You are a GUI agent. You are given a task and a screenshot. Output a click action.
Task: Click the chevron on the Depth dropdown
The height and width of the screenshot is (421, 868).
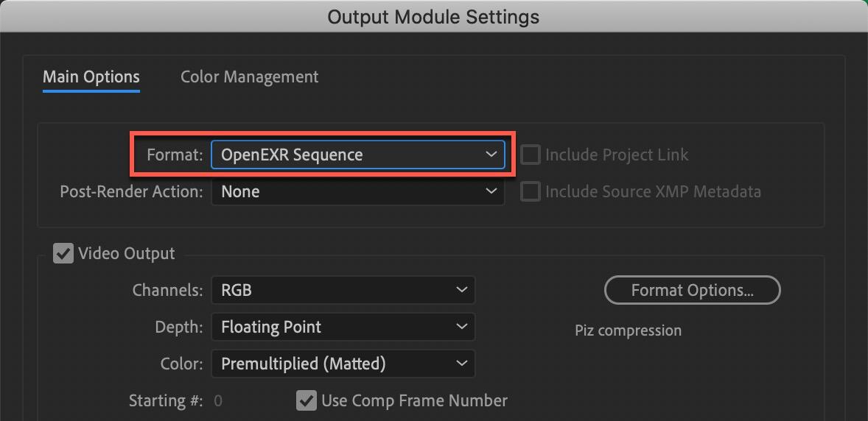click(461, 327)
